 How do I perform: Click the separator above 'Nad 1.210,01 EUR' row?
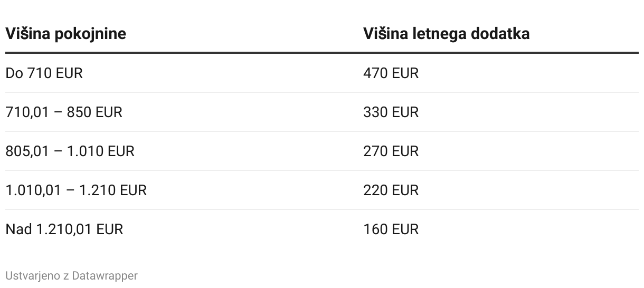[322, 209]
